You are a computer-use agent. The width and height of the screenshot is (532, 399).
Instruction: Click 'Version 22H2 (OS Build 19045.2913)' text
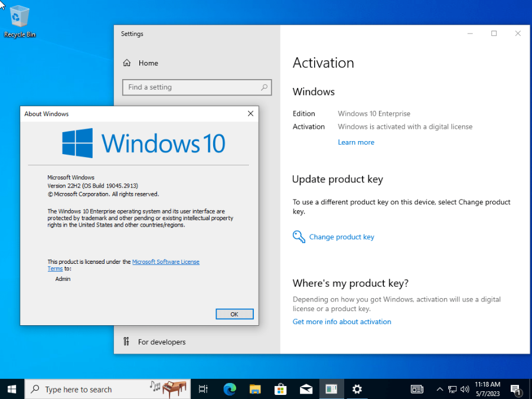[93, 186]
